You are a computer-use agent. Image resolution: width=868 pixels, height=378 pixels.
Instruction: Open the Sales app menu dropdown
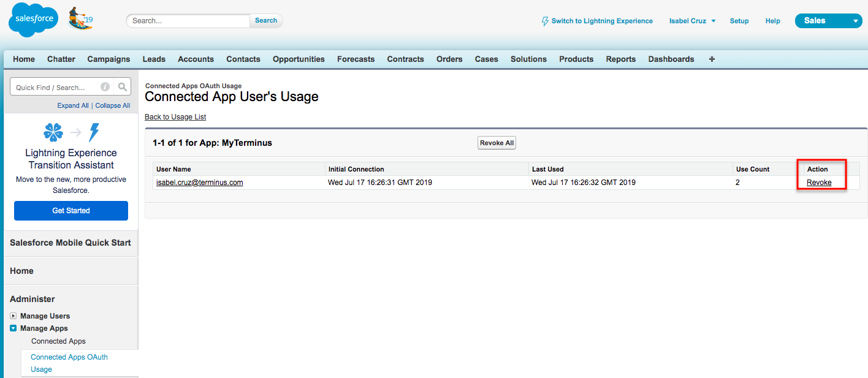point(828,21)
